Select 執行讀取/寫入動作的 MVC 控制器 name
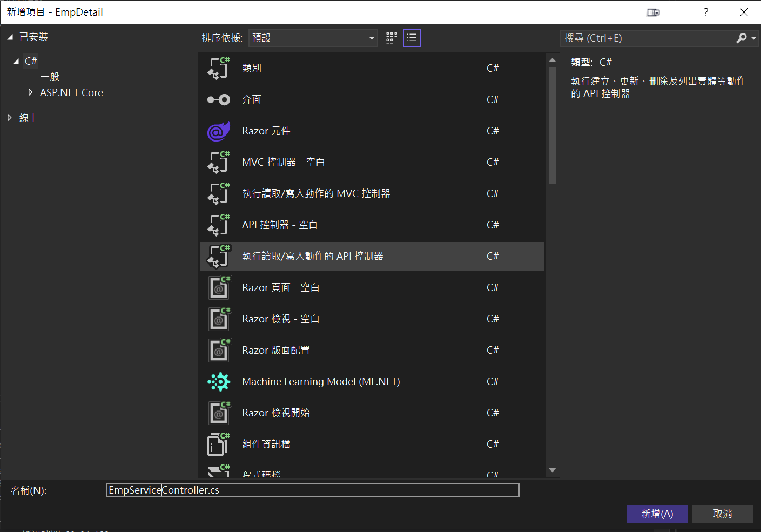Viewport: 761px width, 532px height. tap(316, 193)
